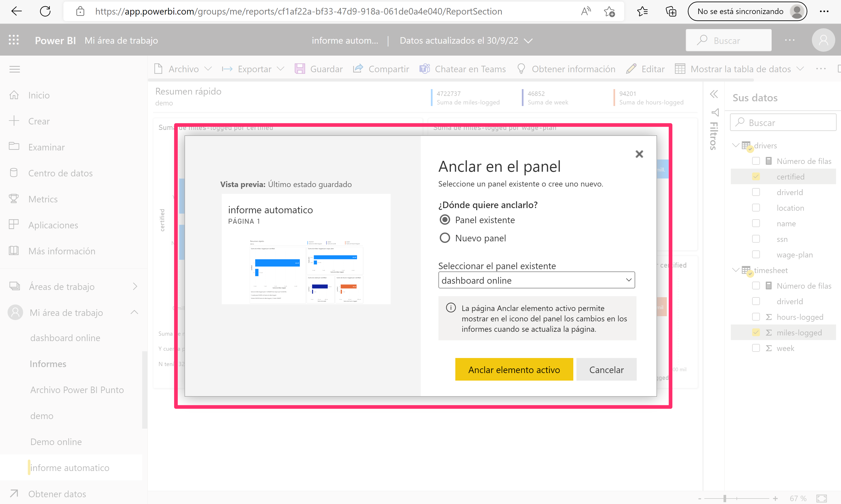Screen dimensions: 841x504
Task: Check the hours-logged field checkbox
Action: coord(756,317)
